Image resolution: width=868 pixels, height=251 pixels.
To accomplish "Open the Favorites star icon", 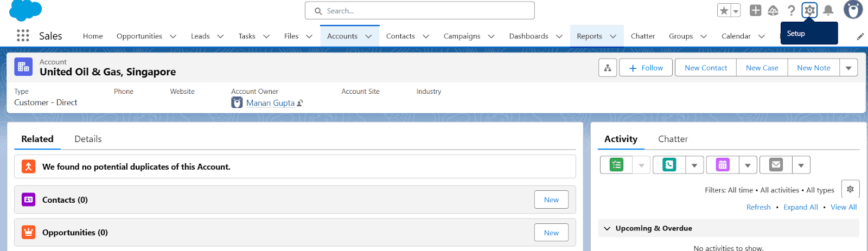I will tap(724, 11).
